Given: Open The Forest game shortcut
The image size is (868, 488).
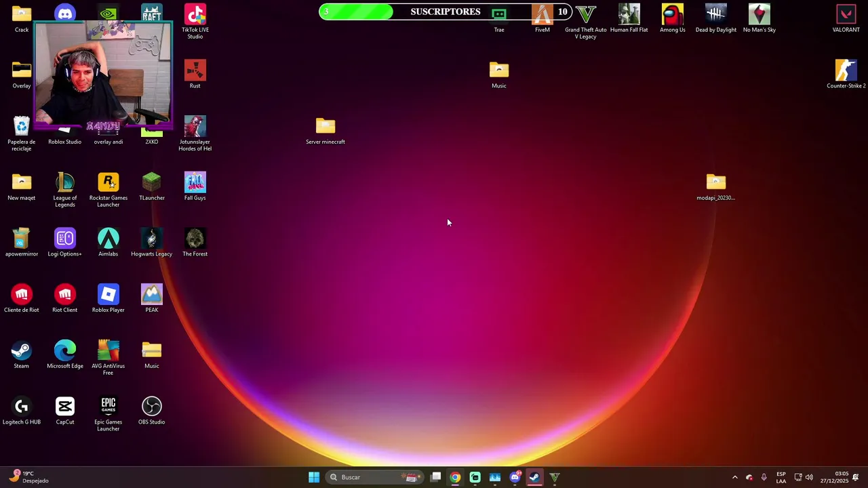Looking at the screenshot, I should [195, 243].
